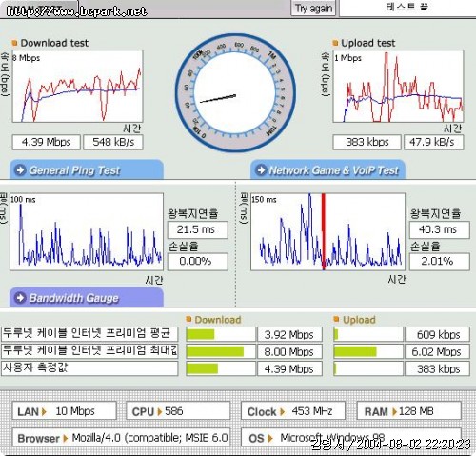Click the orange arrow next to Browser
The height and width of the screenshot is (456, 476).
(66, 438)
